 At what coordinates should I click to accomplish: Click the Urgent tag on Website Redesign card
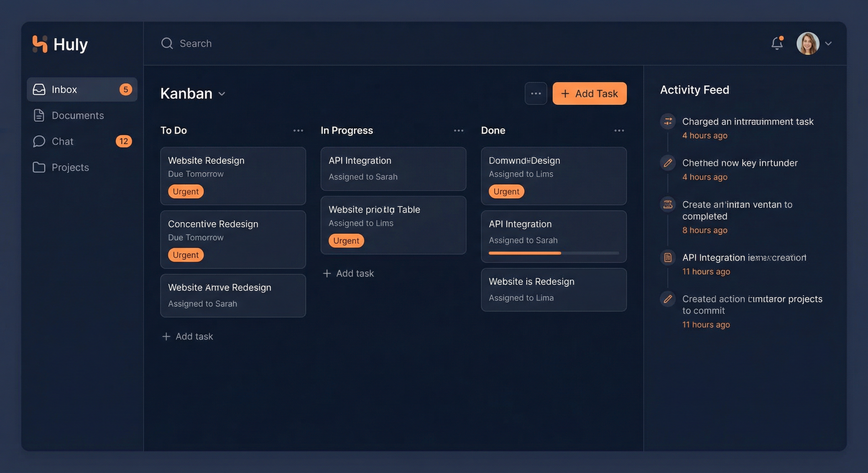[186, 192]
